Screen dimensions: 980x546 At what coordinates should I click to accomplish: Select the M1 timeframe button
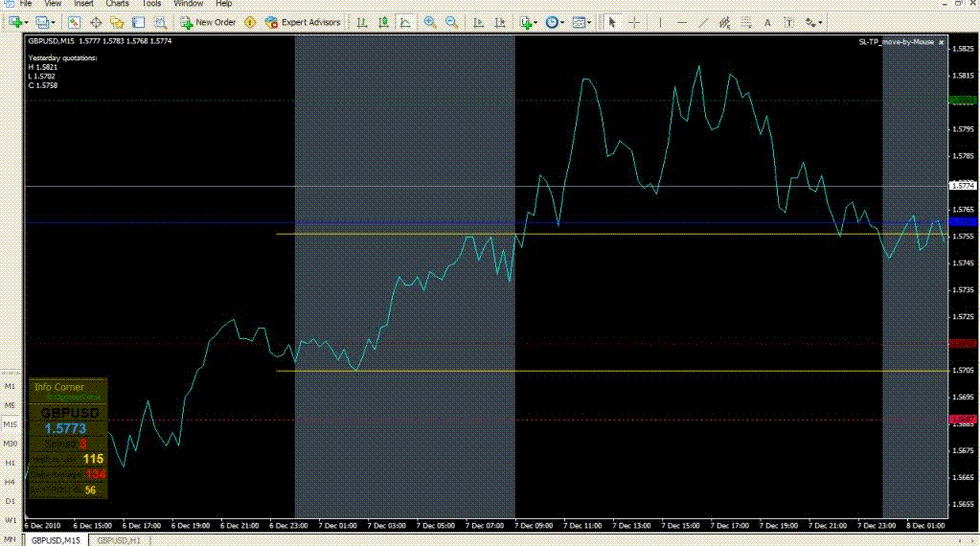(10, 387)
